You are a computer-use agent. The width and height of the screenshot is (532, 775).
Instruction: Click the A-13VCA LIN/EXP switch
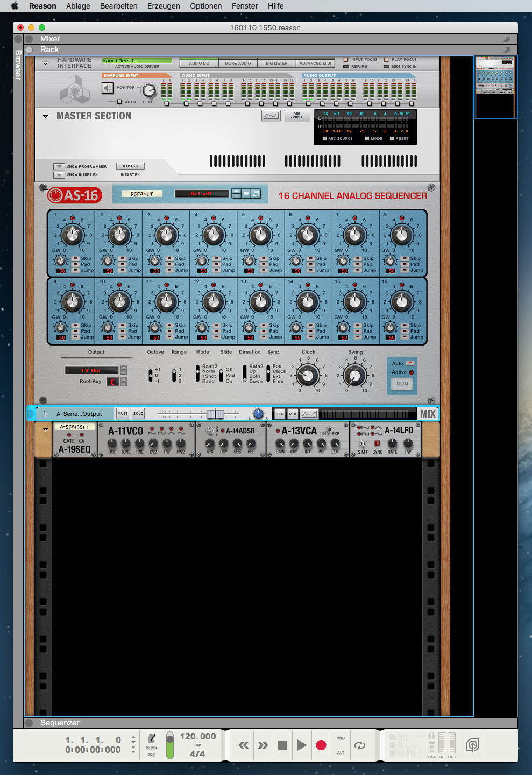[329, 430]
